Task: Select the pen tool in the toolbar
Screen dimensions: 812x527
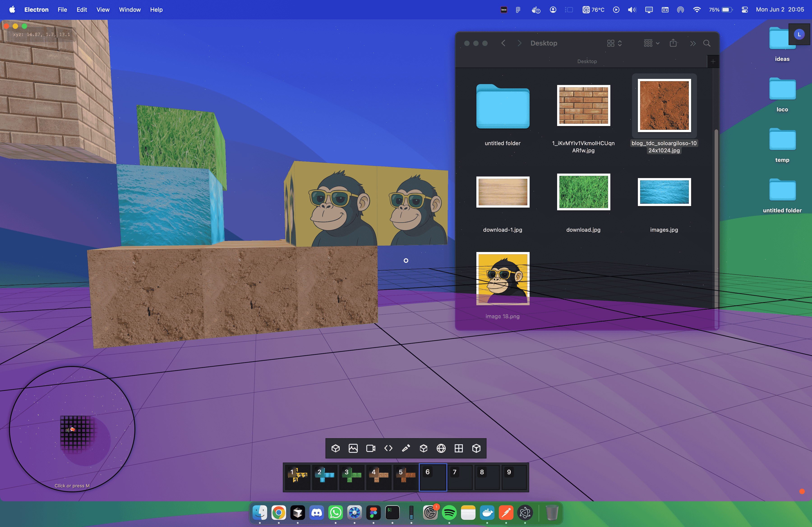Action: 406,448
